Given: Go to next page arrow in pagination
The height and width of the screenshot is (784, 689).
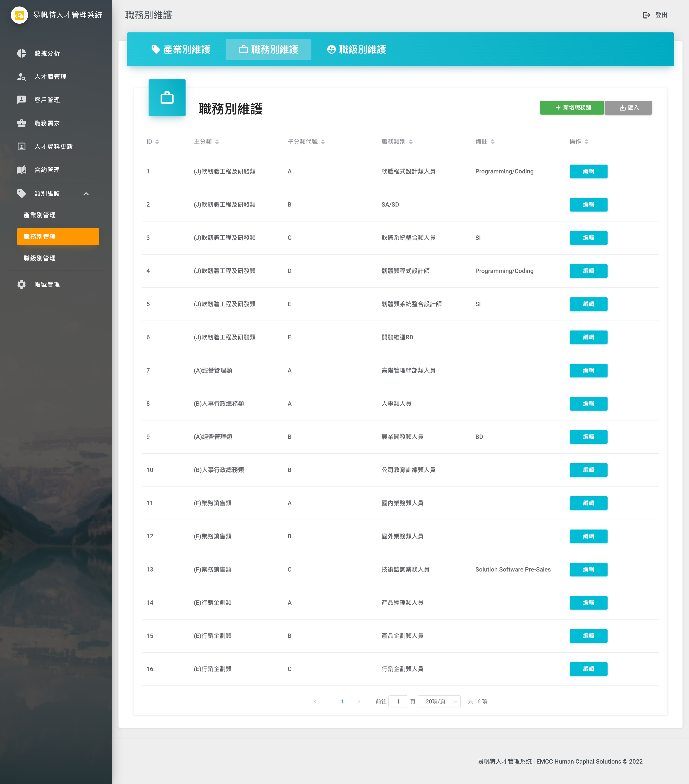Looking at the screenshot, I should tap(359, 701).
